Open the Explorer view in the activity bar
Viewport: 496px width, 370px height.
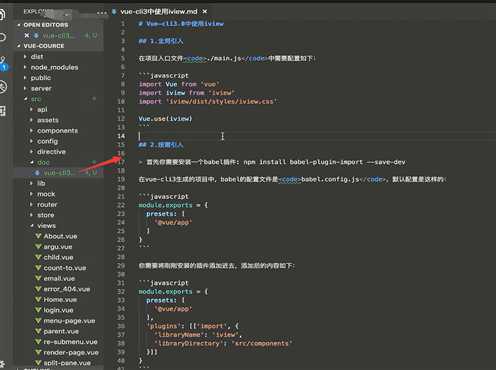click(2, 14)
